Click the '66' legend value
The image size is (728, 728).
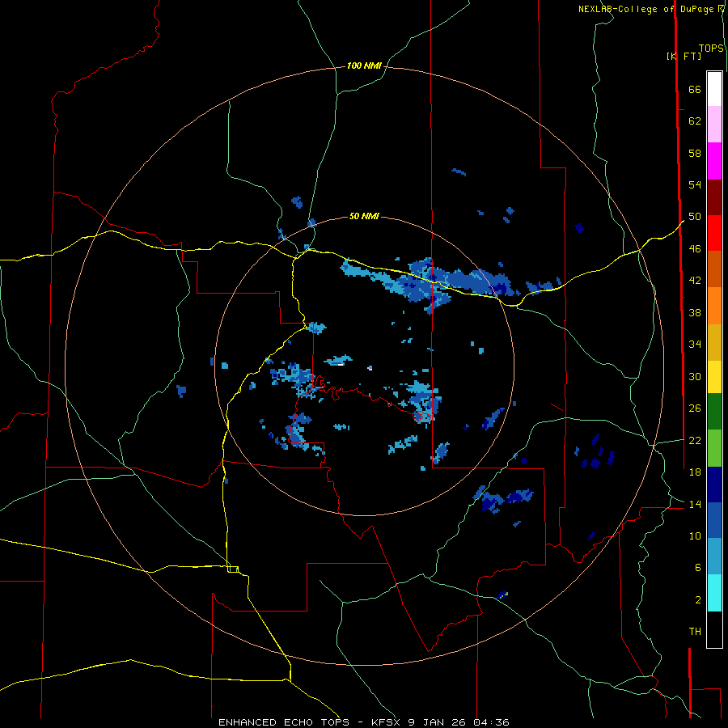point(695,89)
